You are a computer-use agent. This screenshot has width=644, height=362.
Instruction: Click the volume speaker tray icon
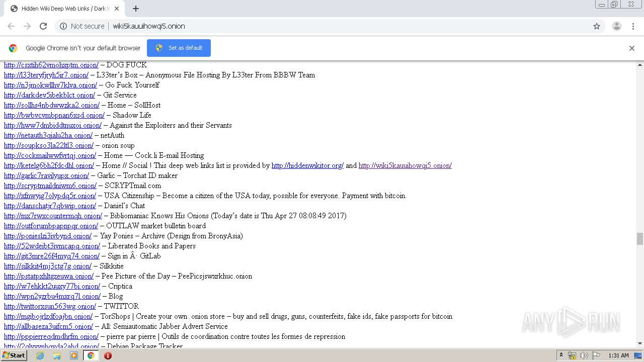click(x=584, y=355)
